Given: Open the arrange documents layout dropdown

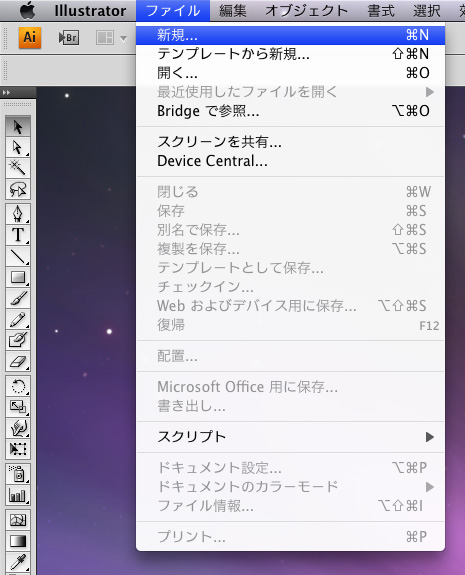Looking at the screenshot, I should tap(111, 38).
